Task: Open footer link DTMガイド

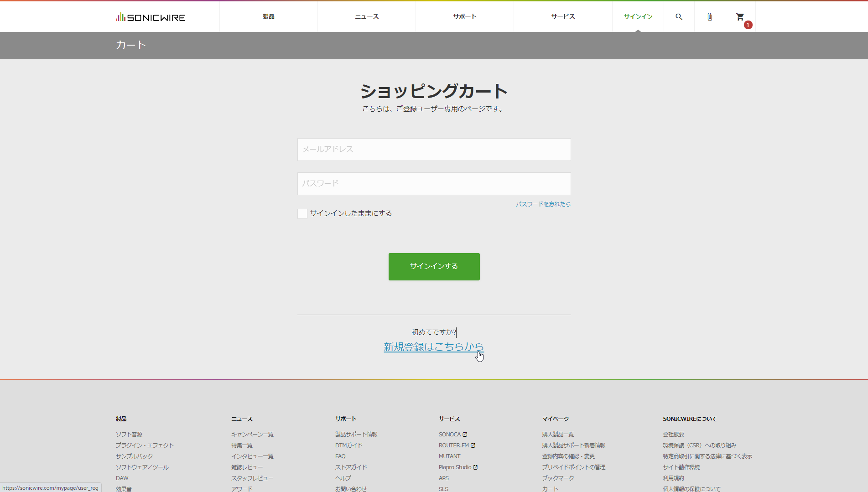Action: [349, 445]
